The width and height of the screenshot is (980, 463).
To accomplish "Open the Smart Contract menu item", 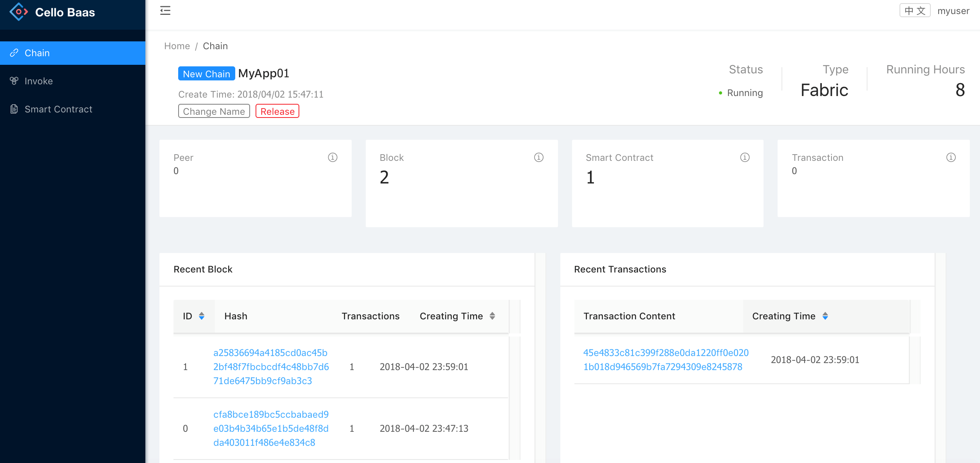I will 73,109.
